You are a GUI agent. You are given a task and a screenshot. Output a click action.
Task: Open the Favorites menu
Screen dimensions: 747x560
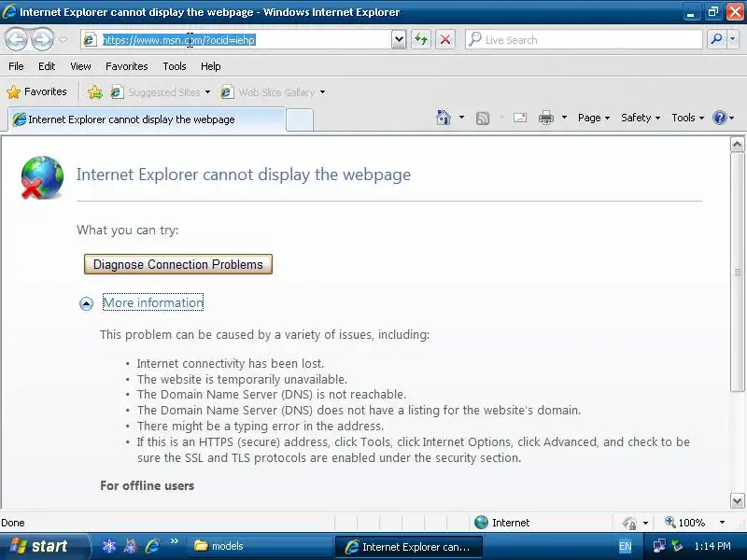(x=127, y=66)
